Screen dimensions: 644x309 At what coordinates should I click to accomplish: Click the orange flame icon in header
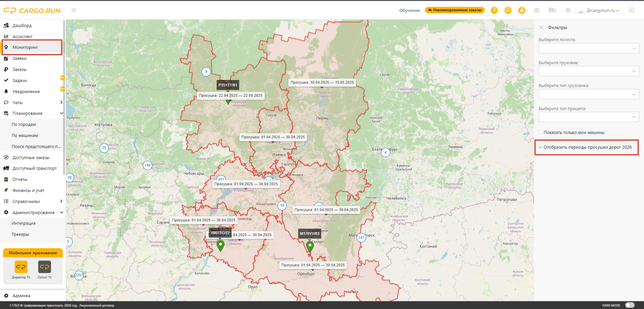pos(522,10)
